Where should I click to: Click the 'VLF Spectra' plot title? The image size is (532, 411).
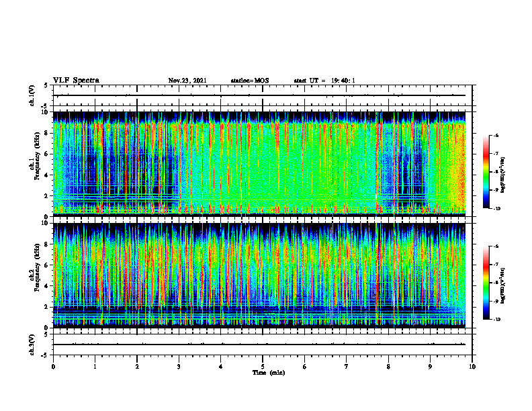tap(76, 81)
